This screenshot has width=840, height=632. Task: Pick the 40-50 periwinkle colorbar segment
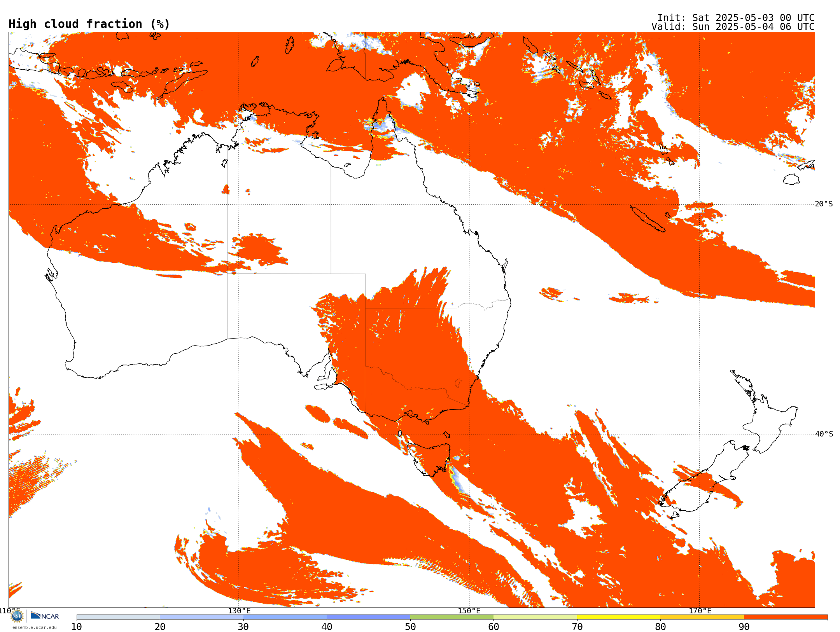click(368, 617)
